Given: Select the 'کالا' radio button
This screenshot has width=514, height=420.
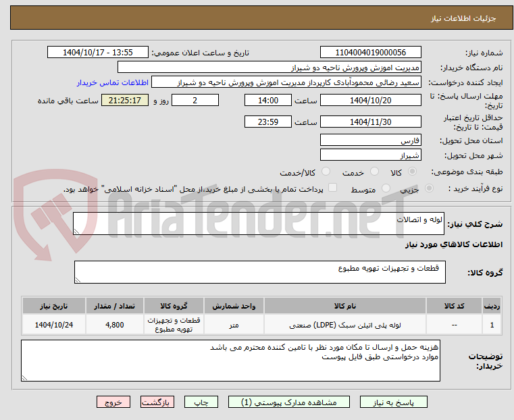Looking at the screenshot, I should 413,172.
